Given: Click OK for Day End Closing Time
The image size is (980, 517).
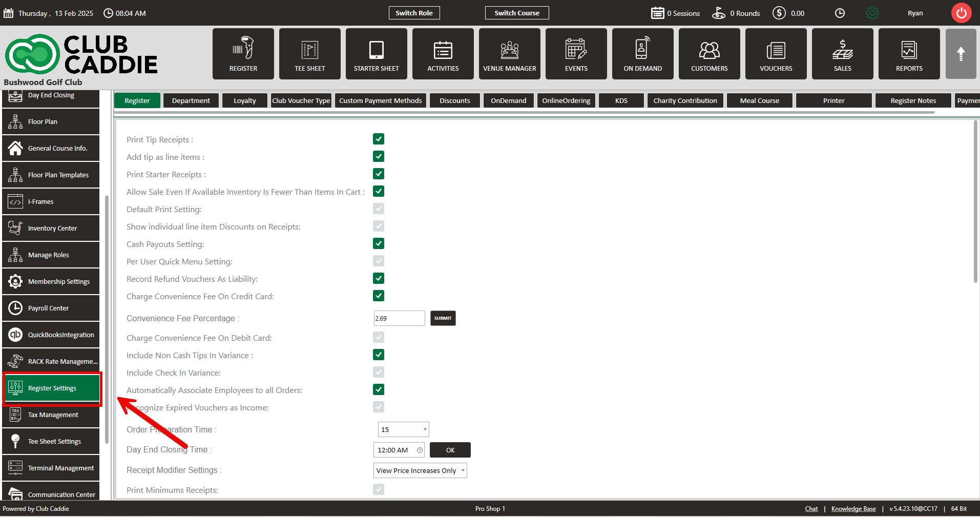Looking at the screenshot, I should tap(450, 450).
